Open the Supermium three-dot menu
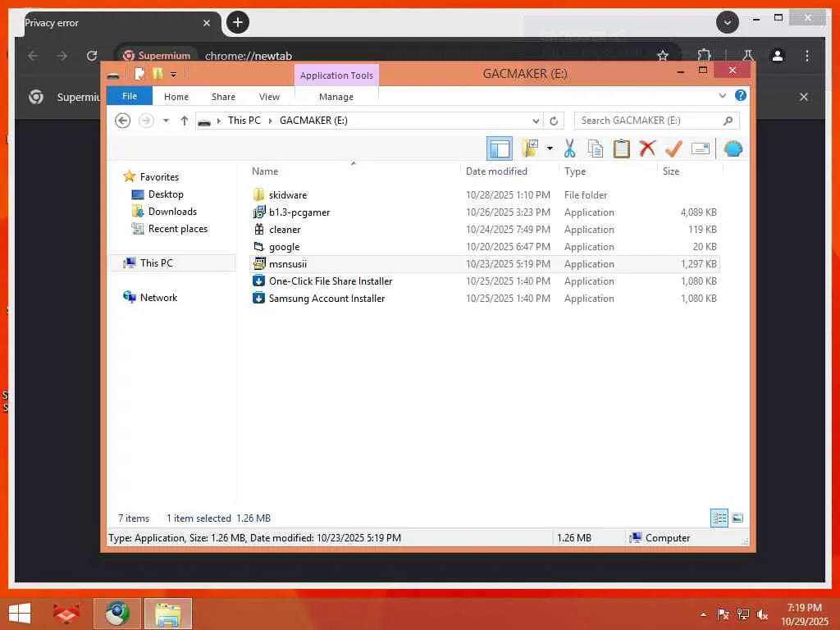Viewport: 840px width, 630px height. pyautogui.click(x=807, y=55)
